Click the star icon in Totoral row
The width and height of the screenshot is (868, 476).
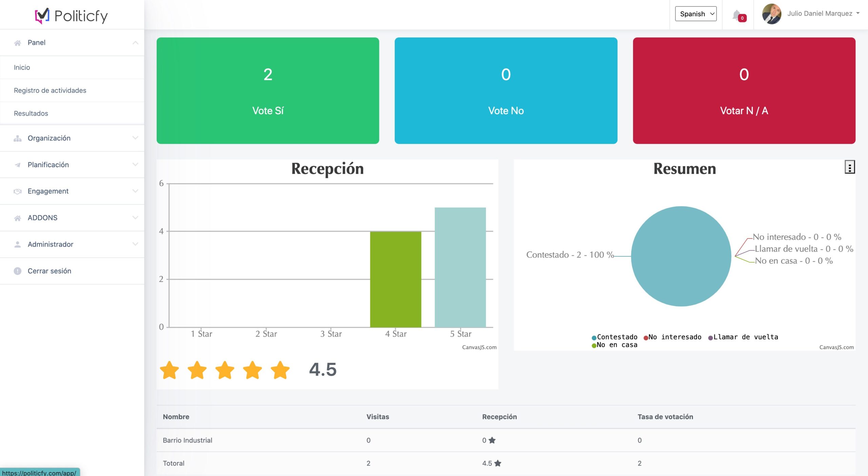click(x=497, y=463)
